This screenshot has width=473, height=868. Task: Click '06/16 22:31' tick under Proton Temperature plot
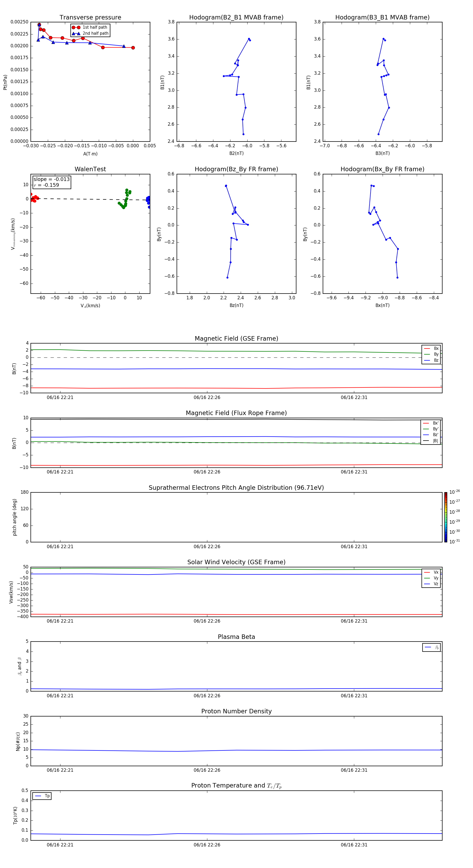354,845
